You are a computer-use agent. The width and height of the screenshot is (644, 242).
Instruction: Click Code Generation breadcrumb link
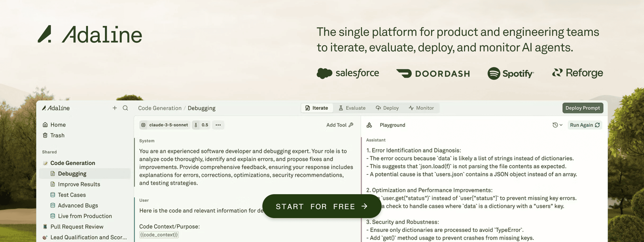tap(160, 108)
